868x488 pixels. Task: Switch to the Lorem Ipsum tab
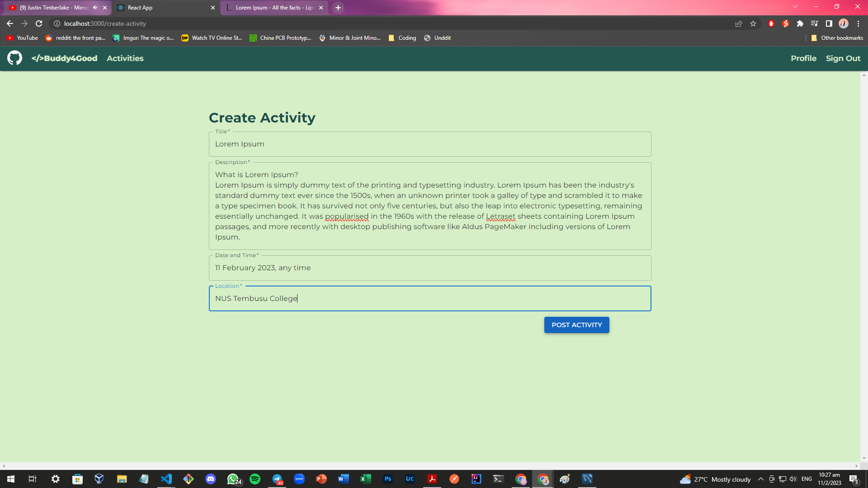[x=271, y=8]
